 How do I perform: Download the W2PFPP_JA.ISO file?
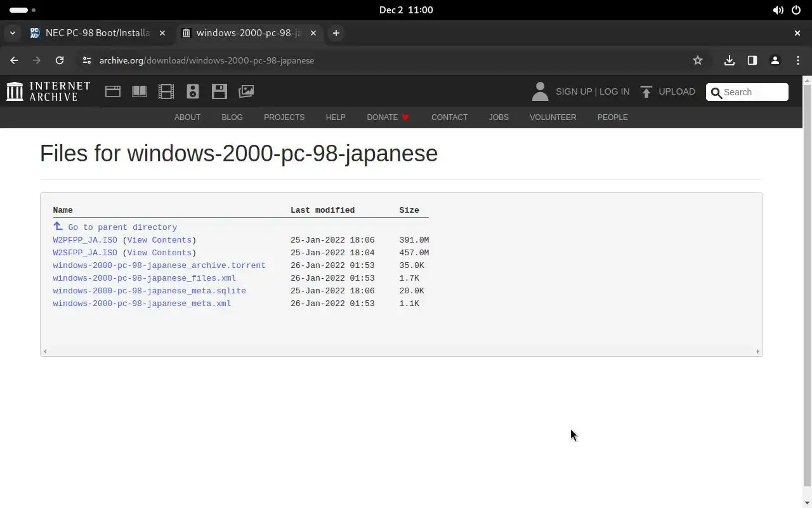coord(85,240)
